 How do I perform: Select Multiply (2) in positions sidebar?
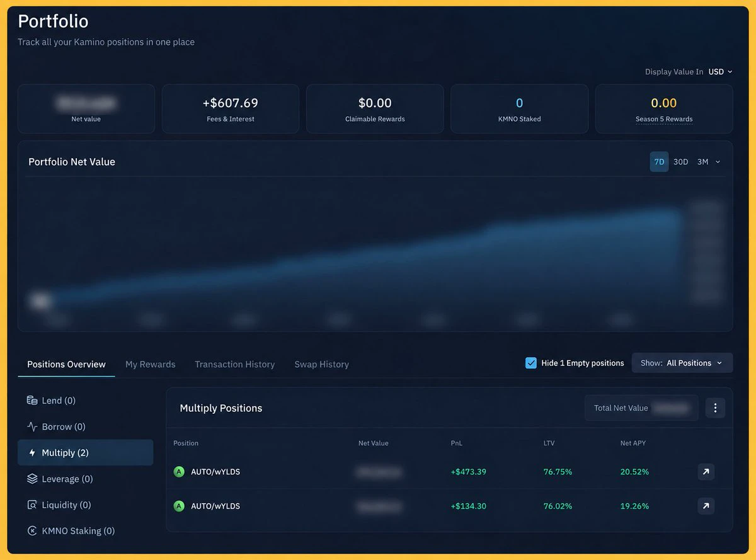point(85,453)
